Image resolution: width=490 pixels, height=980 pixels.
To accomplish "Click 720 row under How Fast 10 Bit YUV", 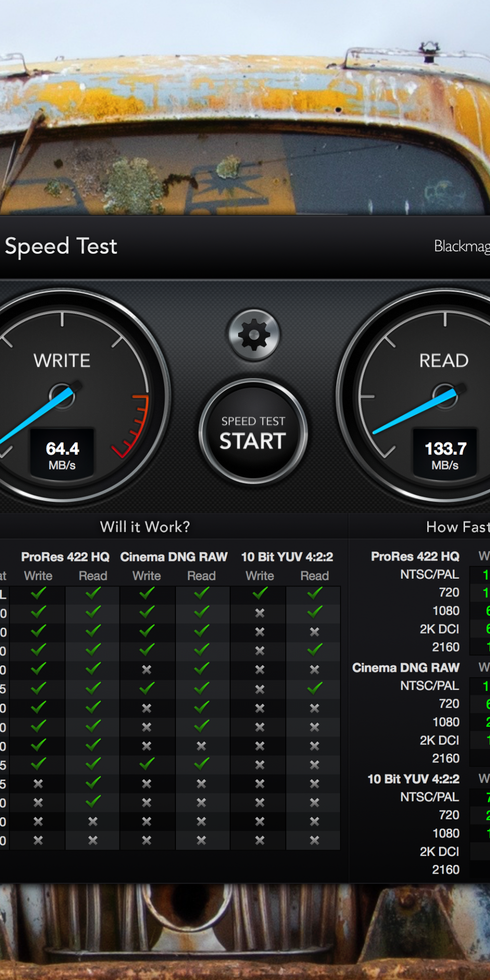I will coord(449,815).
